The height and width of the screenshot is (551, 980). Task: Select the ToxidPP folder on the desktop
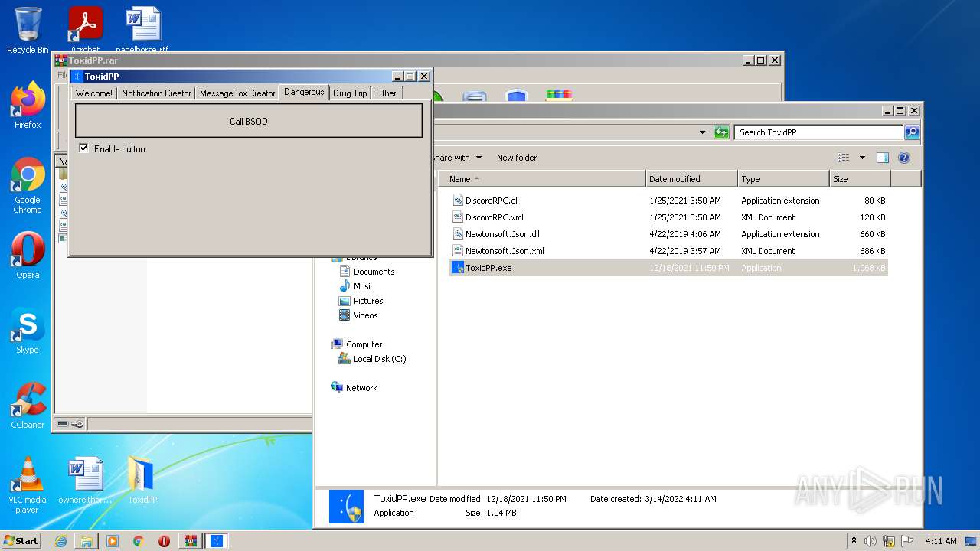(142, 480)
